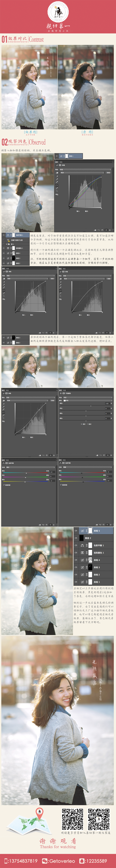Open RGB channel dropdown in multi-color Curves panel
The height and width of the screenshot is (868, 116).
[82, 173]
